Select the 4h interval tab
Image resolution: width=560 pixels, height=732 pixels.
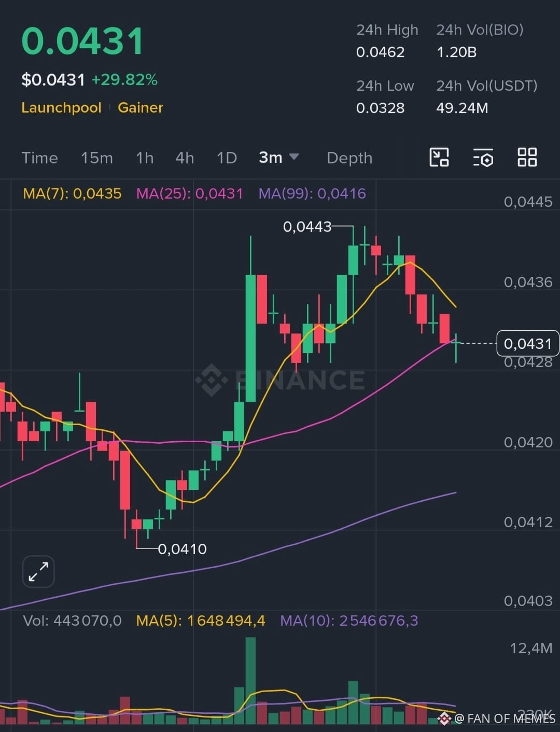[x=185, y=158]
